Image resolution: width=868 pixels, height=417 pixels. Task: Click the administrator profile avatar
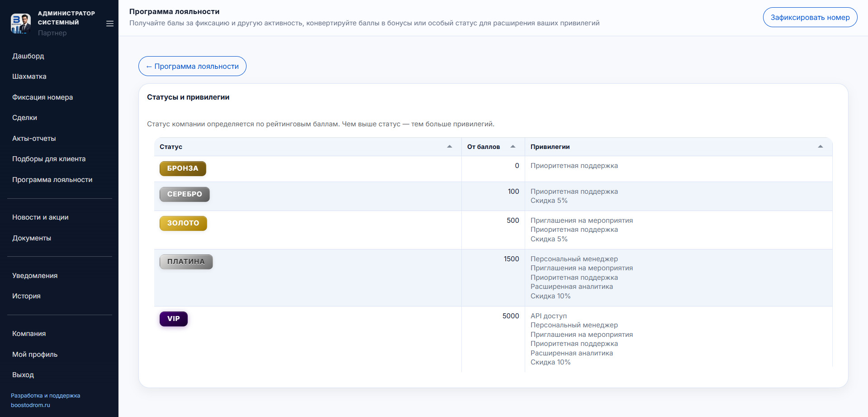click(21, 23)
